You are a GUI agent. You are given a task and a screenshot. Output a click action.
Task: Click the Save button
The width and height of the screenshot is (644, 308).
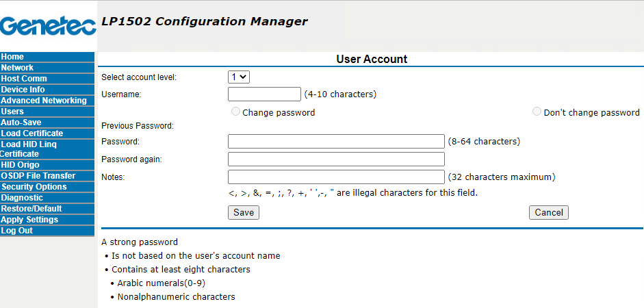tap(244, 212)
